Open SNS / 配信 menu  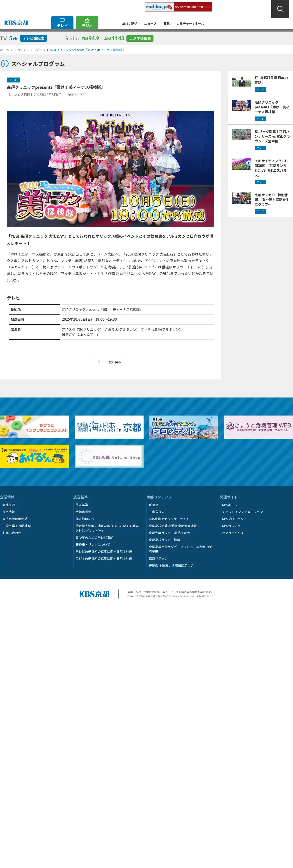129,24
